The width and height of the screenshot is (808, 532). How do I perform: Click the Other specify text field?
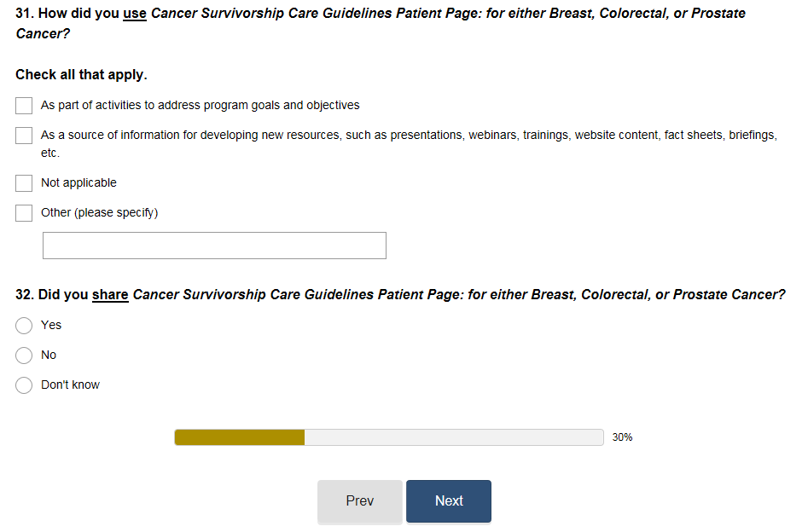(x=214, y=246)
